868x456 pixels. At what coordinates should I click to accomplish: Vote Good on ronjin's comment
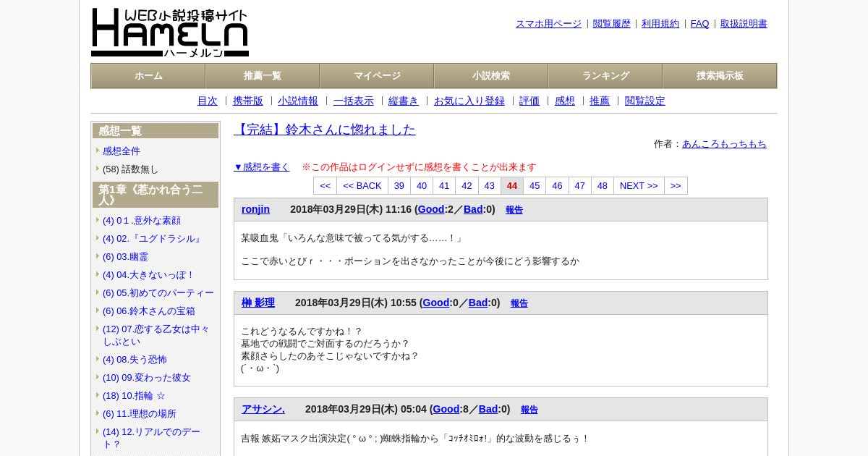[431, 210]
